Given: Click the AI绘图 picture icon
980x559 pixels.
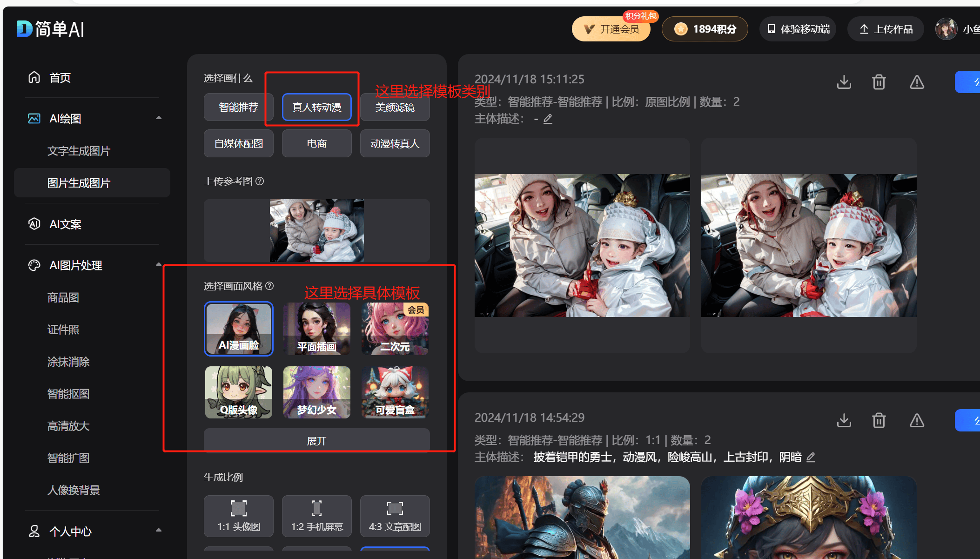Looking at the screenshot, I should tap(34, 118).
